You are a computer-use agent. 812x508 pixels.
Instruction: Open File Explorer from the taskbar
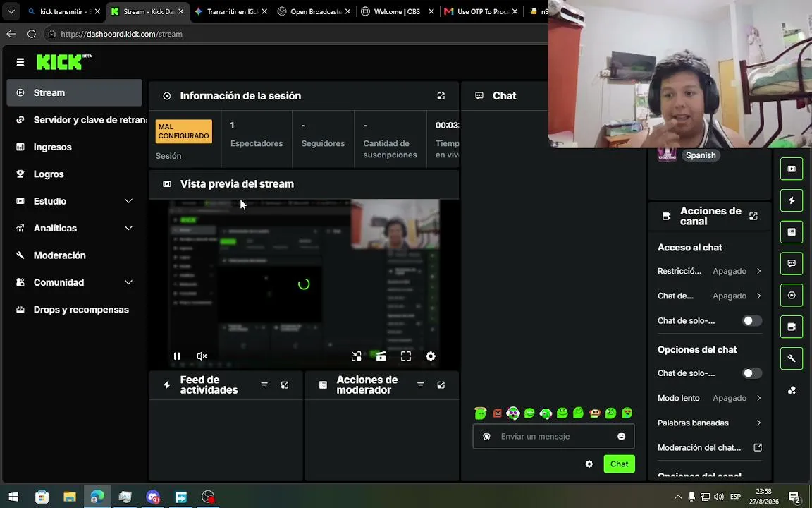coord(69,497)
